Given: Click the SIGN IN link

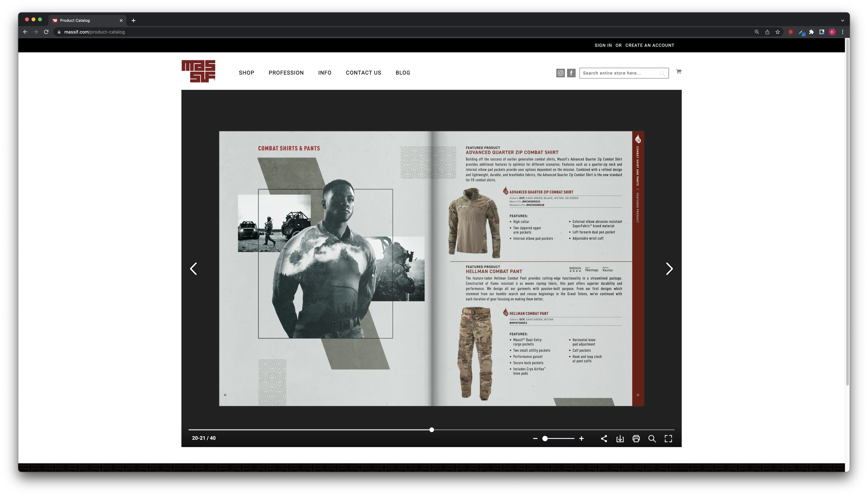Looking at the screenshot, I should 603,45.
